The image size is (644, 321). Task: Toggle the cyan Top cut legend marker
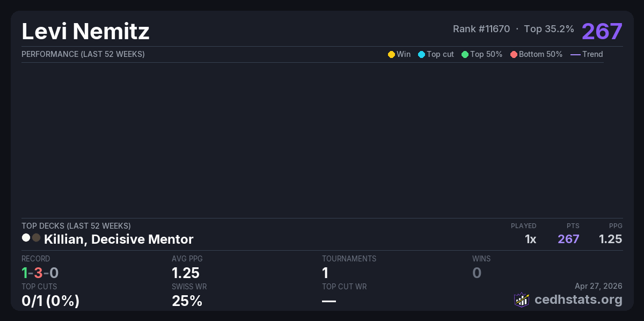pos(421,54)
